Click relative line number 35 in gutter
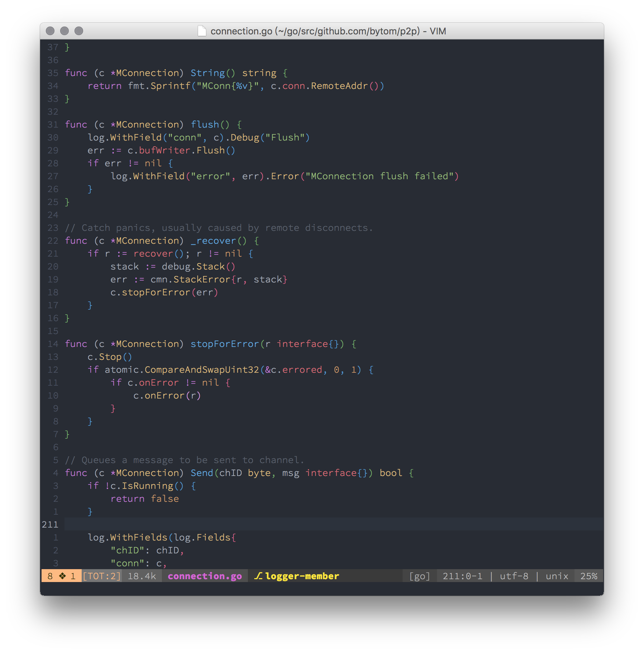Image resolution: width=644 pixels, height=653 pixels. coord(53,73)
